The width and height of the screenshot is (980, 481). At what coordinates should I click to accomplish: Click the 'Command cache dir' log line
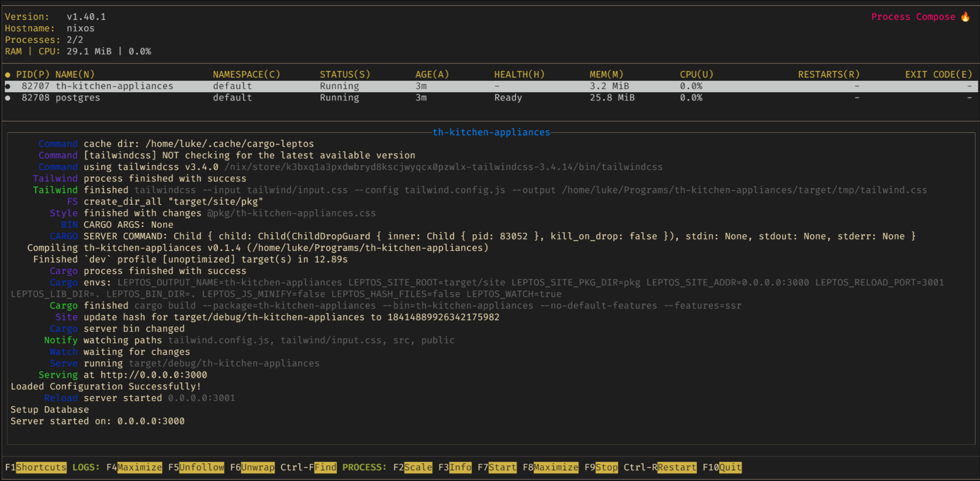tap(176, 144)
